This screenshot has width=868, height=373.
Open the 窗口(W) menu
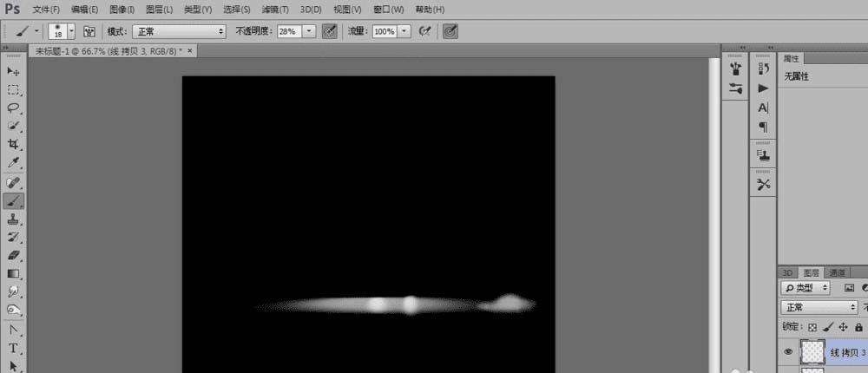(388, 10)
